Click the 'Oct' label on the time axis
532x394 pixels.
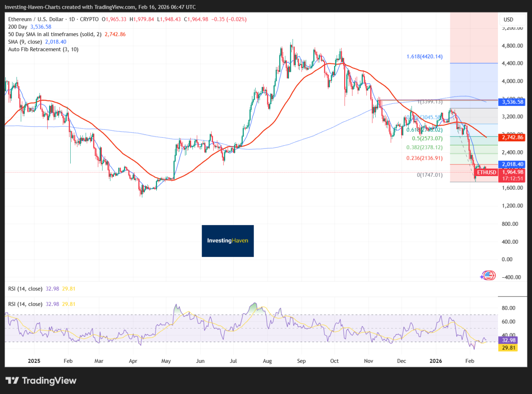click(x=334, y=361)
